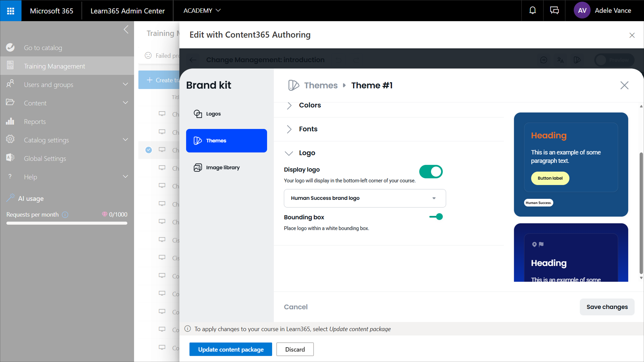
Task: Click the Themes brand icon in breadcrumb
Action: click(x=293, y=85)
